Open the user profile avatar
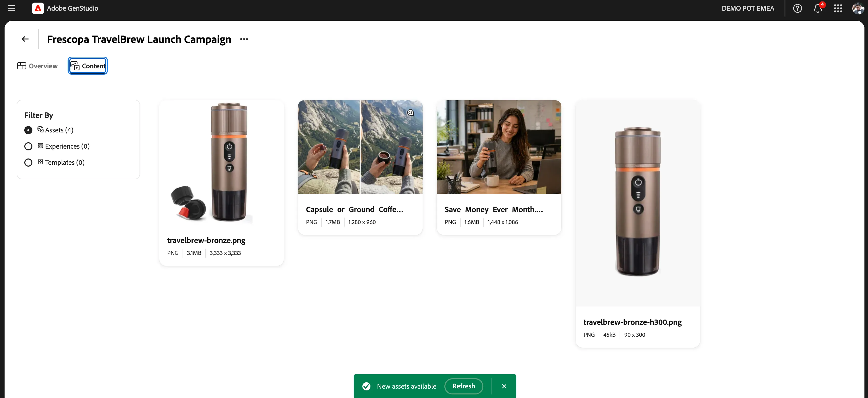Image resolution: width=868 pixels, height=398 pixels. point(858,8)
